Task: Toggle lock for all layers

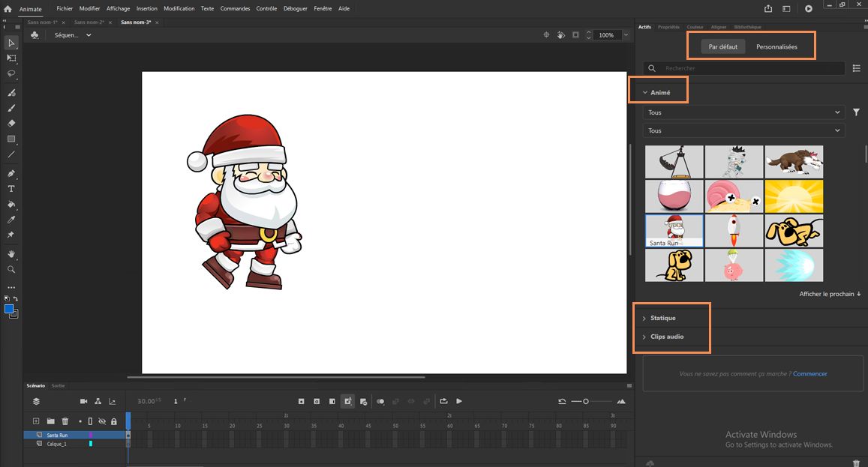Action: coord(114,421)
